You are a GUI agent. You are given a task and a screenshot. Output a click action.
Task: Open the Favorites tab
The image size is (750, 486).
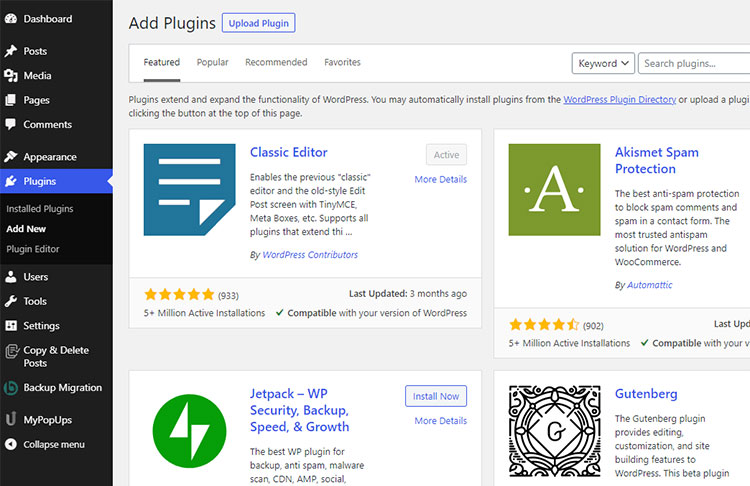click(342, 62)
